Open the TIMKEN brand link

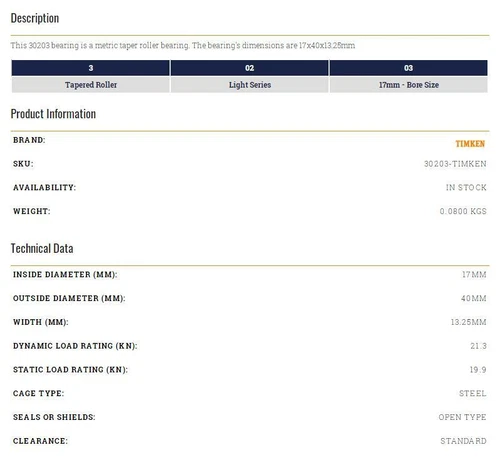(470, 144)
